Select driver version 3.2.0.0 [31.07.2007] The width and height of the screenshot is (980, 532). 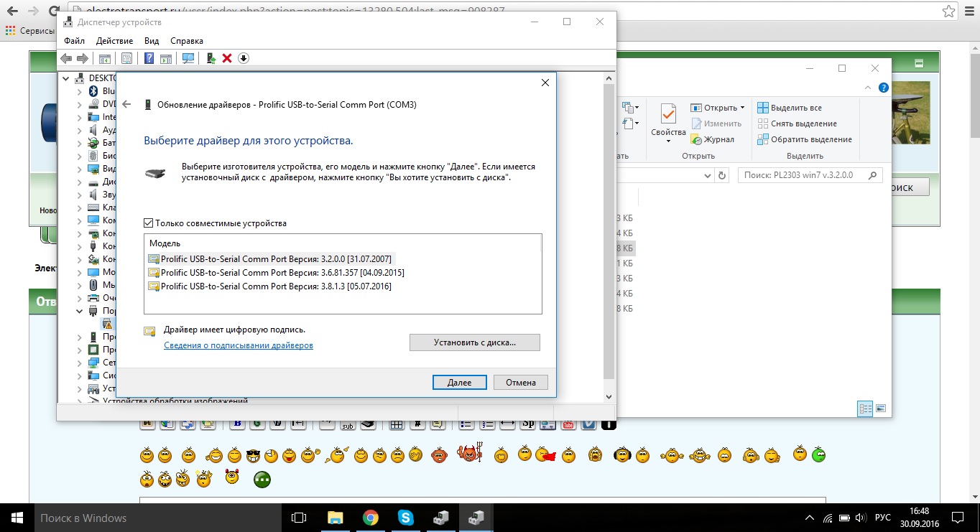270,258
